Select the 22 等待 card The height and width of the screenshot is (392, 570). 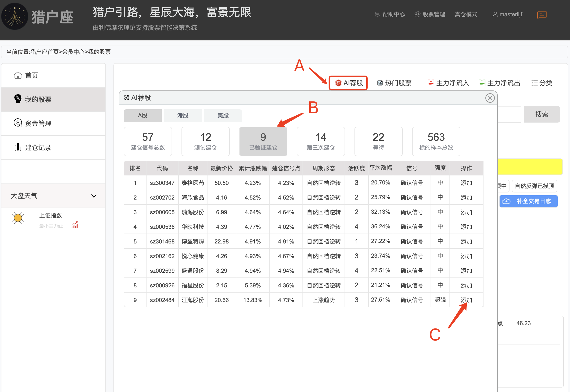pyautogui.click(x=379, y=141)
